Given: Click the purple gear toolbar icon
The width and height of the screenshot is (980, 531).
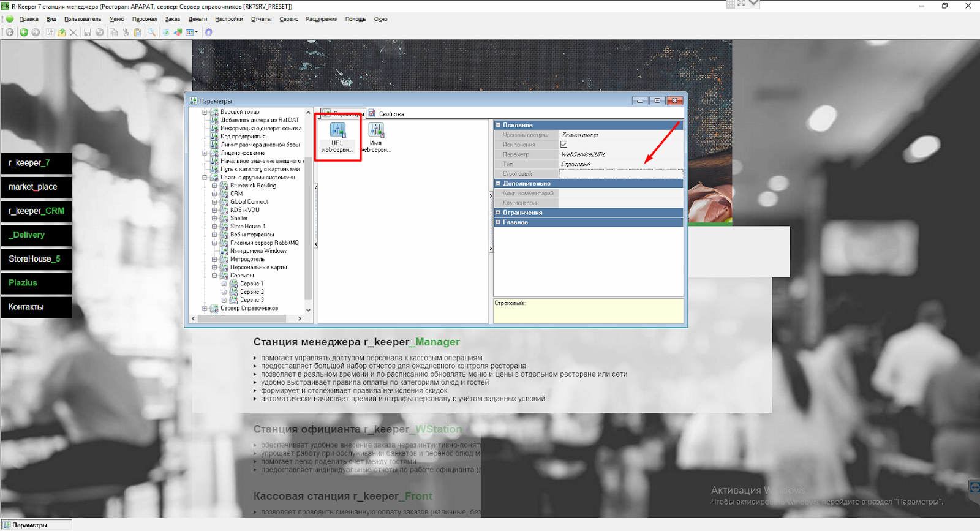Looking at the screenshot, I should click(x=208, y=32).
